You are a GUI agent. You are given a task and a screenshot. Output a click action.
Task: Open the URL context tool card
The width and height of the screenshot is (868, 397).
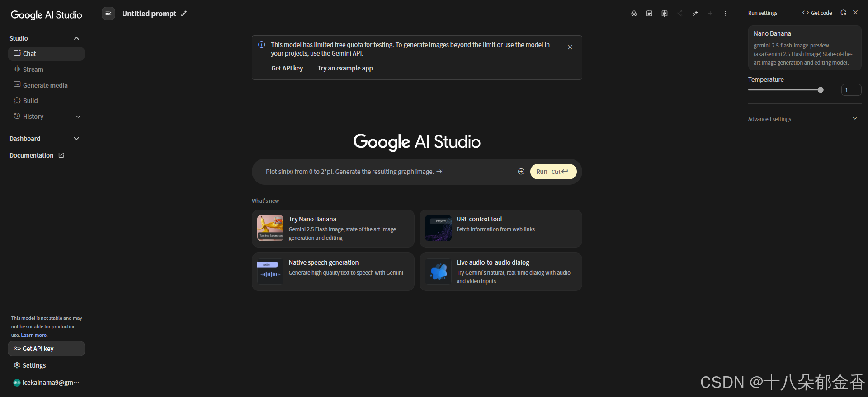[x=501, y=229]
